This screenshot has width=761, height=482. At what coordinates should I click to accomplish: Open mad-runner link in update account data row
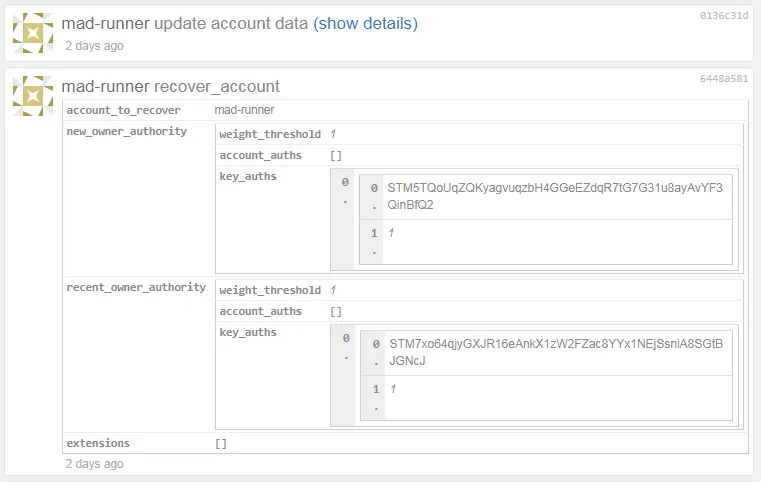pos(105,23)
